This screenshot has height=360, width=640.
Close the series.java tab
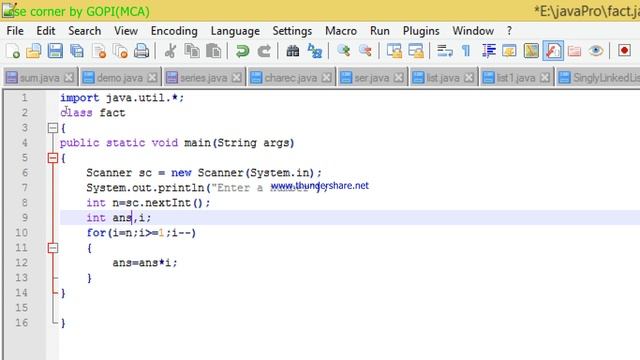[236, 78]
